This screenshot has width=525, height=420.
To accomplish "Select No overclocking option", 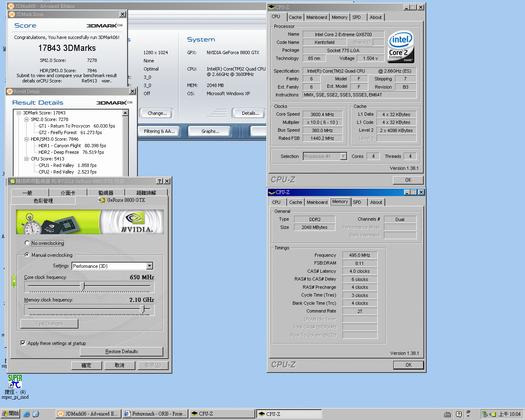I will (x=27, y=243).
